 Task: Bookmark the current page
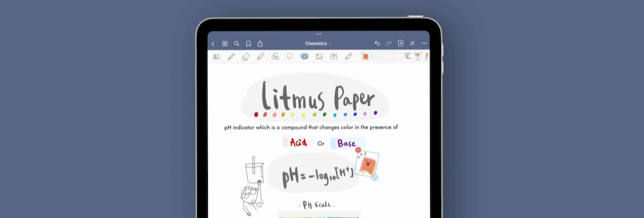pyautogui.click(x=248, y=44)
